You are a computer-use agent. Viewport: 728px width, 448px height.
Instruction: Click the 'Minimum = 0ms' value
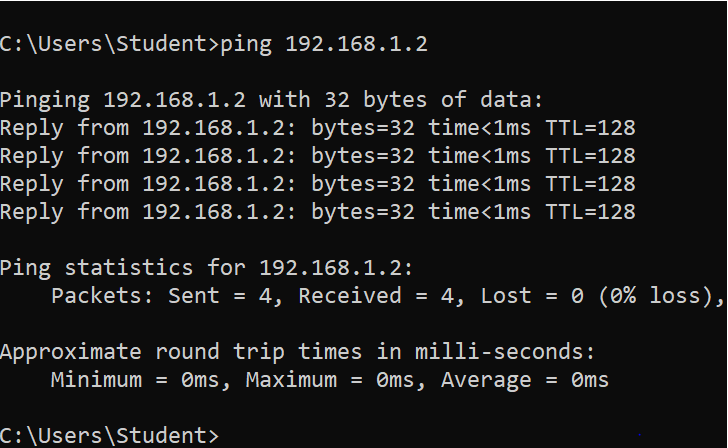[141, 380]
